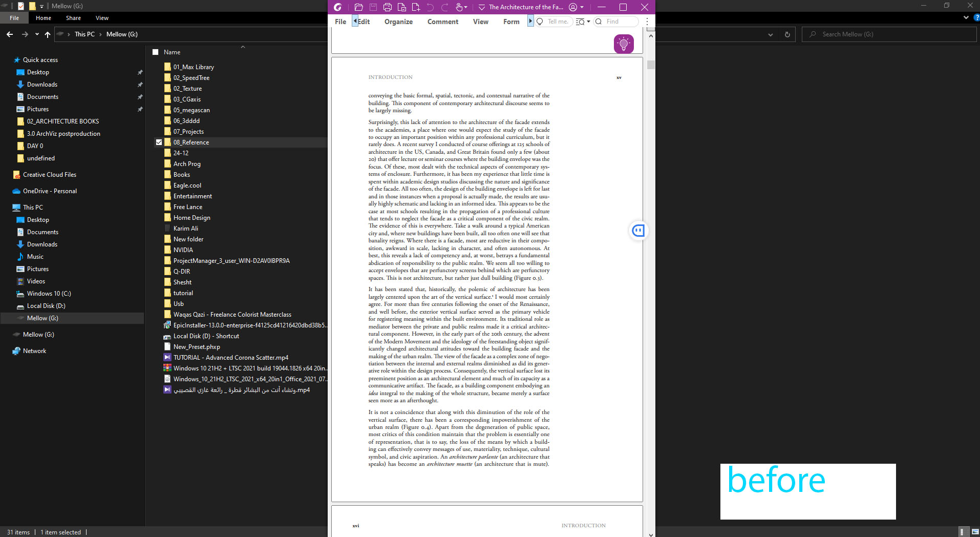Select the Undo icon
The height and width of the screenshot is (537, 980).
(x=430, y=7)
